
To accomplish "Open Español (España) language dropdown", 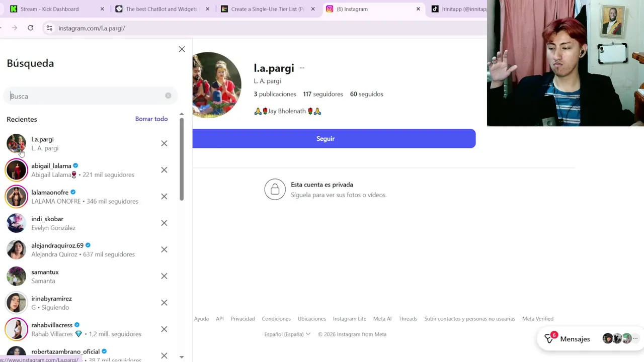I will point(287,334).
